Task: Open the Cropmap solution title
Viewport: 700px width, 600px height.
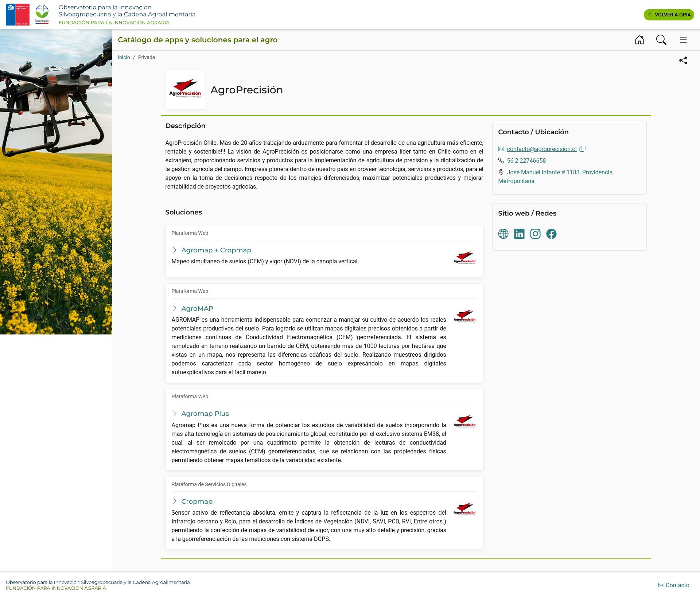Action: [197, 501]
